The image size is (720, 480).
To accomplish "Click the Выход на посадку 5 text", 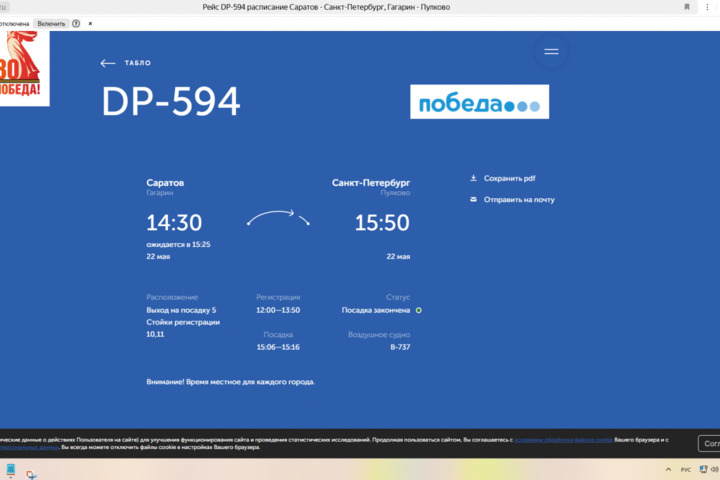I will [x=181, y=310].
